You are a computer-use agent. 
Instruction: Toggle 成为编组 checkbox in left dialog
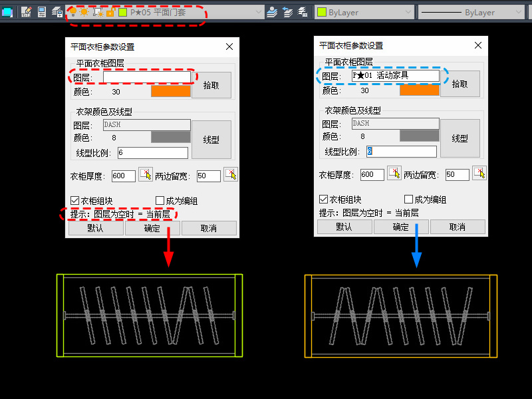(160, 201)
